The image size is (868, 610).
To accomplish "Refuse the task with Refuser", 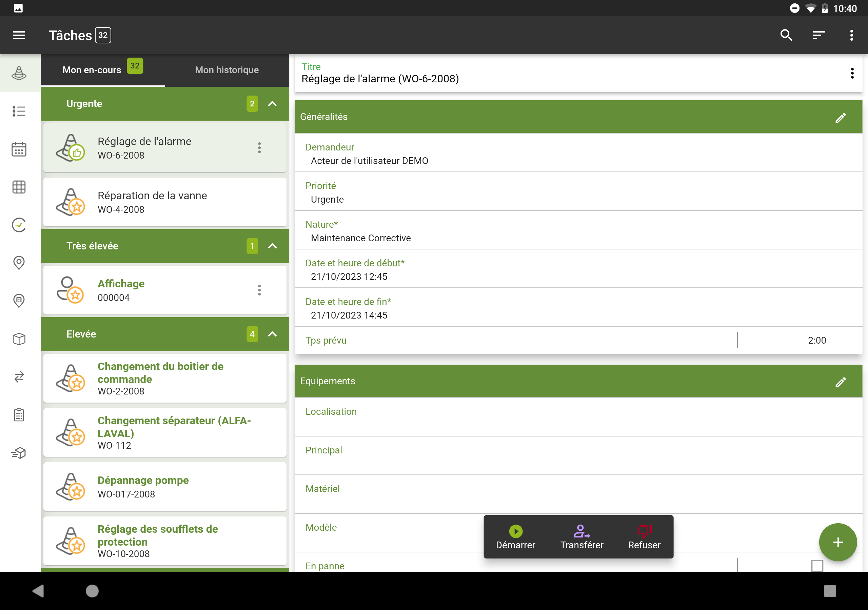I will pos(644,537).
